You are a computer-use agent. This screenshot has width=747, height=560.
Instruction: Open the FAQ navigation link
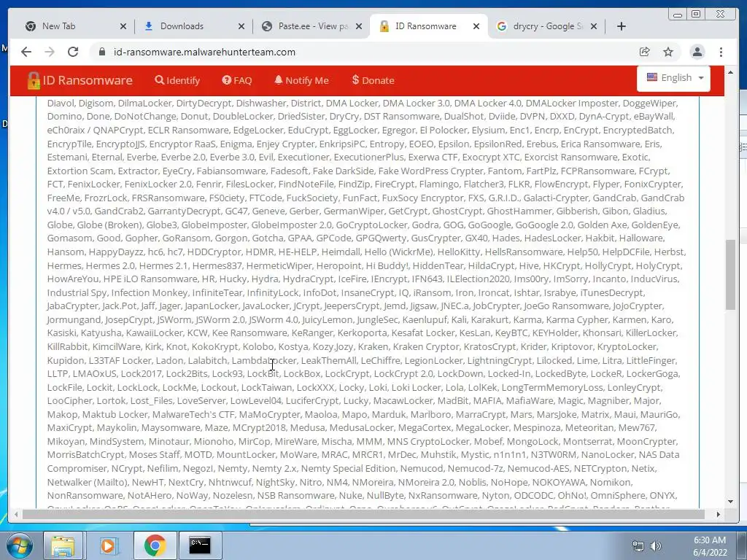(x=237, y=80)
